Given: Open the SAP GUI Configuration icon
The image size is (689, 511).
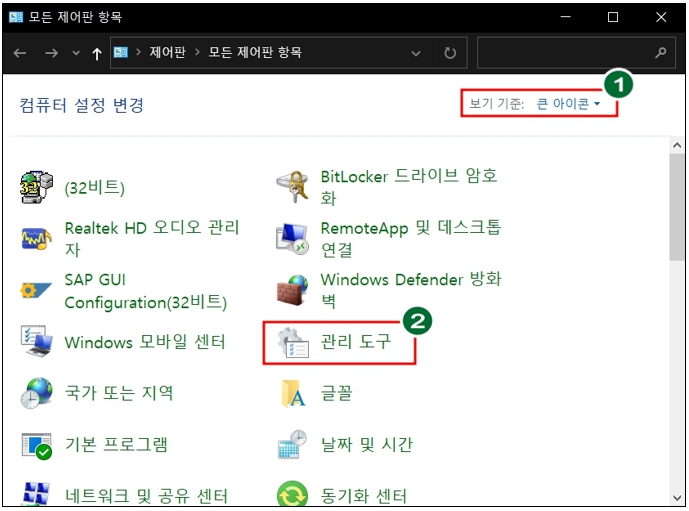Looking at the screenshot, I should [36, 290].
